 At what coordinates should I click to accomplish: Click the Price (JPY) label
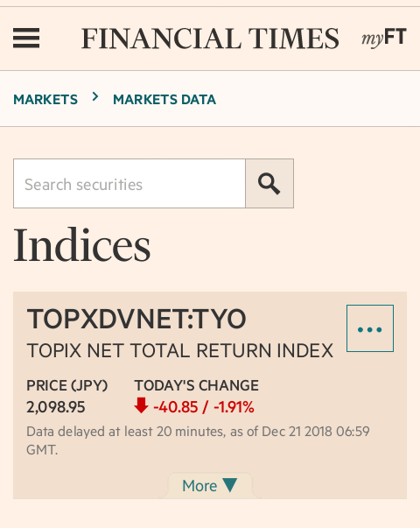67,385
